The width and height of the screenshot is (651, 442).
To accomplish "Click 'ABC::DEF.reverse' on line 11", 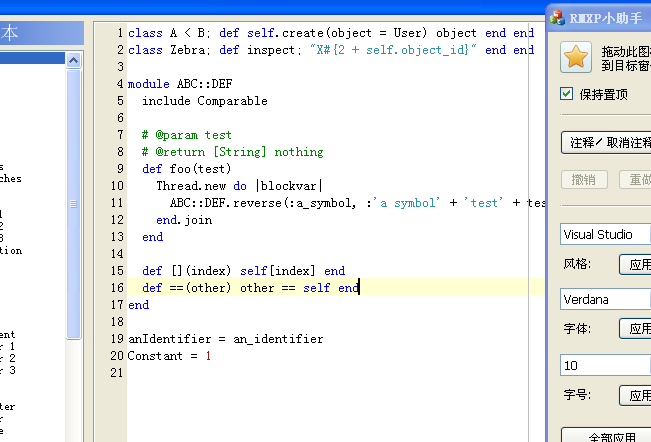I will point(226,203).
